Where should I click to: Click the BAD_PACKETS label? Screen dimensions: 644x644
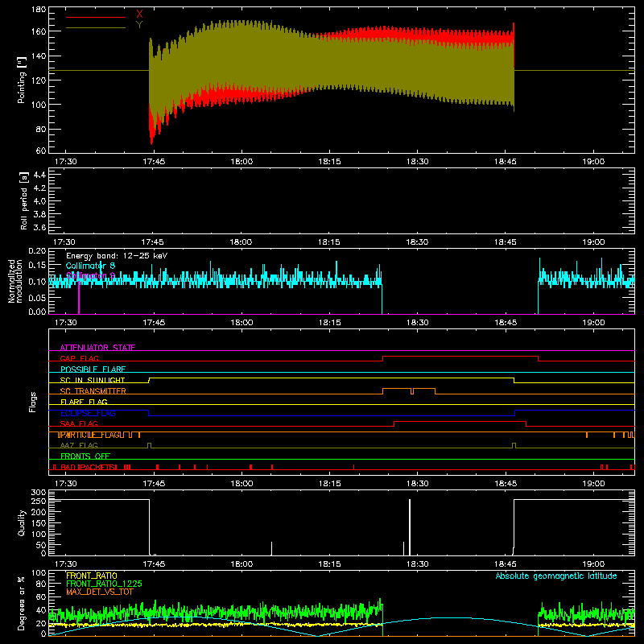pos(89,467)
